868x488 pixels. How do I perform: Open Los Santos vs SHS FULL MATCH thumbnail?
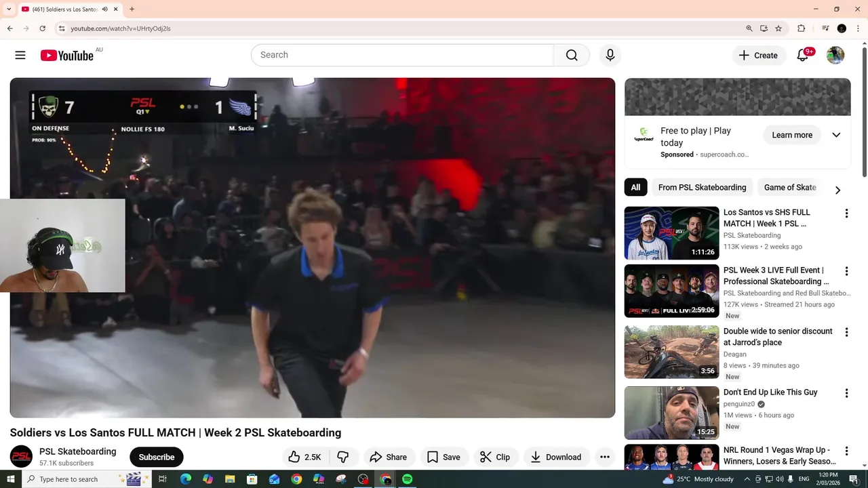pyautogui.click(x=671, y=233)
